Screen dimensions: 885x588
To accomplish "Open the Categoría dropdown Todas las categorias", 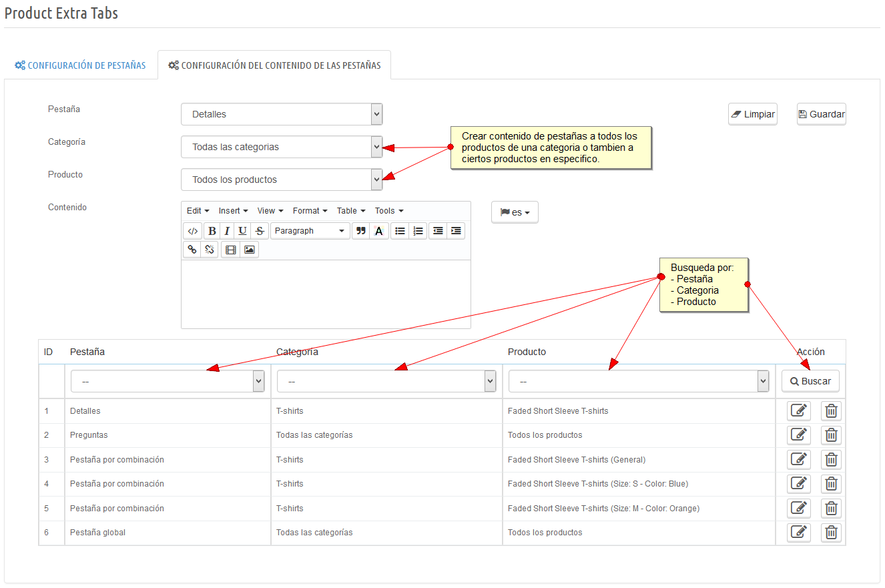I will [282, 147].
